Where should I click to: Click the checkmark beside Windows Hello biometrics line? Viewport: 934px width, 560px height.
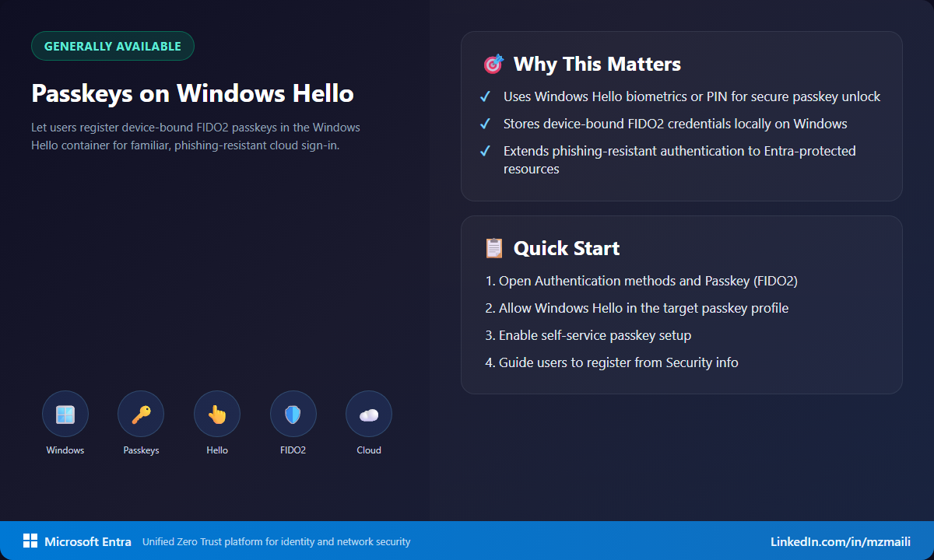pos(485,97)
